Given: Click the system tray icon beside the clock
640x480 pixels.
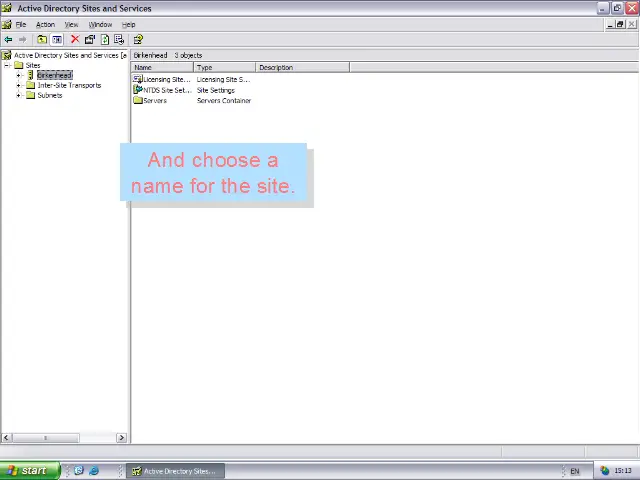Looking at the screenshot, I should pos(604,471).
